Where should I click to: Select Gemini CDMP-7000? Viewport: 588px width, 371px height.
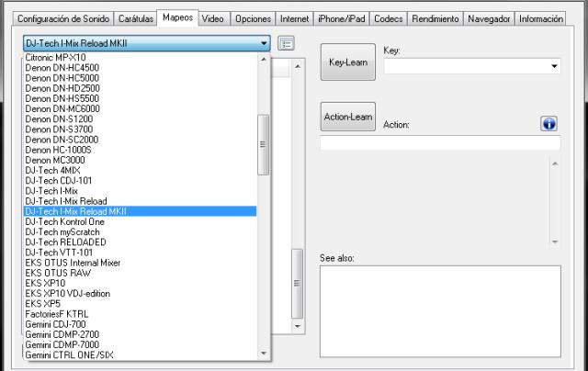pos(141,344)
